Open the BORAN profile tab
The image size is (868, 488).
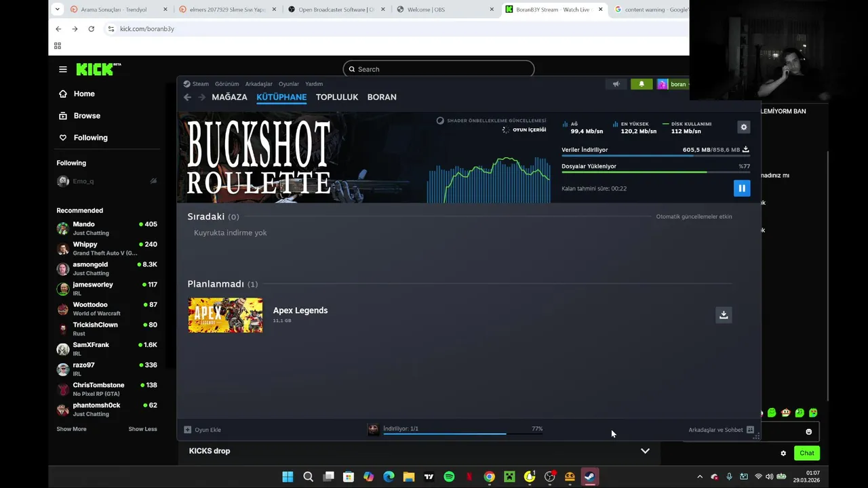(x=382, y=97)
